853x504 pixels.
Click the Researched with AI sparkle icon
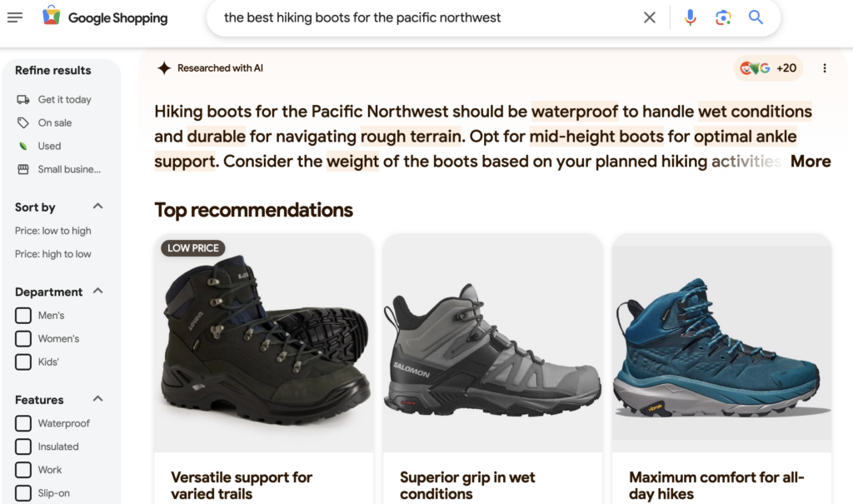point(163,68)
